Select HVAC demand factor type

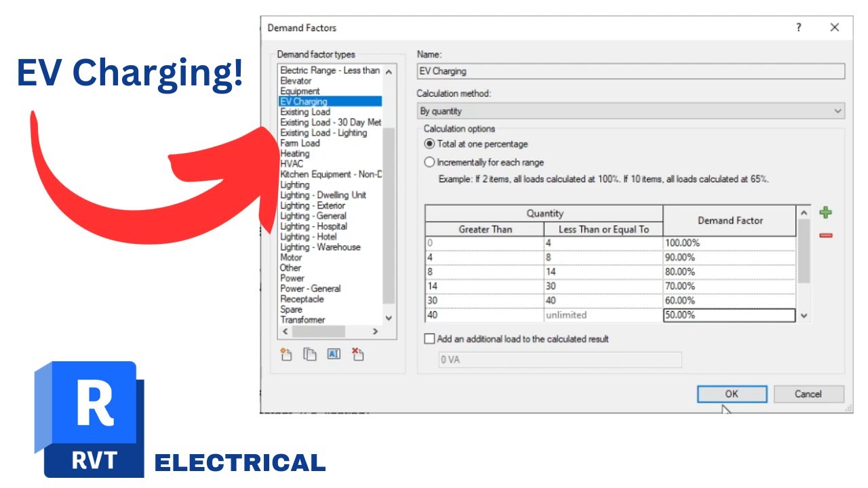[x=292, y=164]
